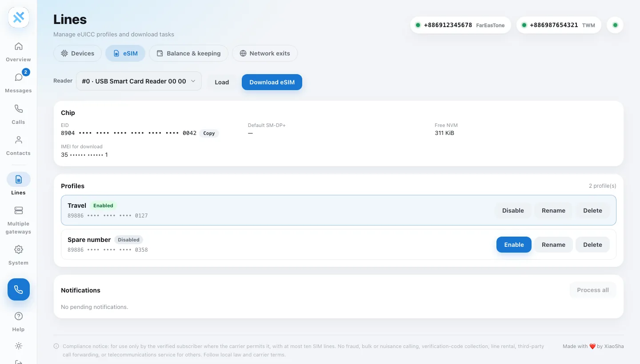Open Multiple gateways server icon
This screenshot has width=640, height=364.
[x=19, y=210]
